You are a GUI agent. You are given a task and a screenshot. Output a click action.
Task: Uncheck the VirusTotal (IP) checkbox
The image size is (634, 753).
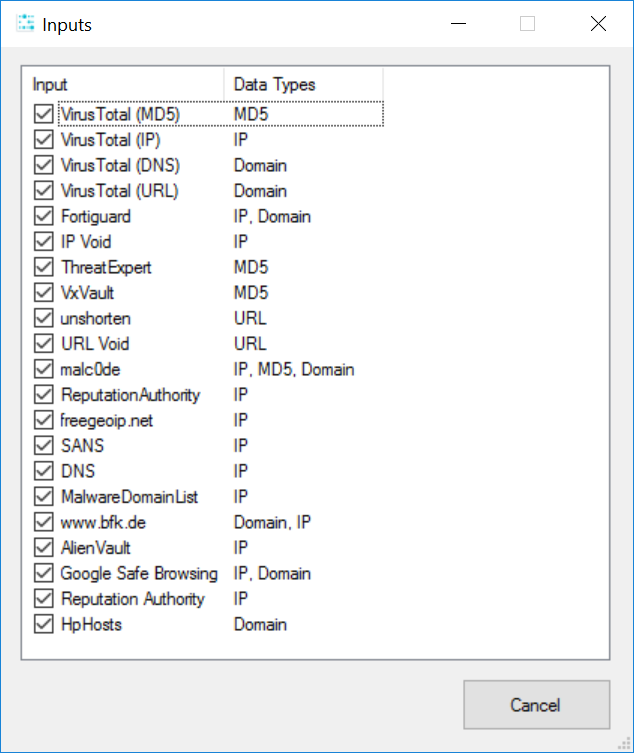(44, 140)
